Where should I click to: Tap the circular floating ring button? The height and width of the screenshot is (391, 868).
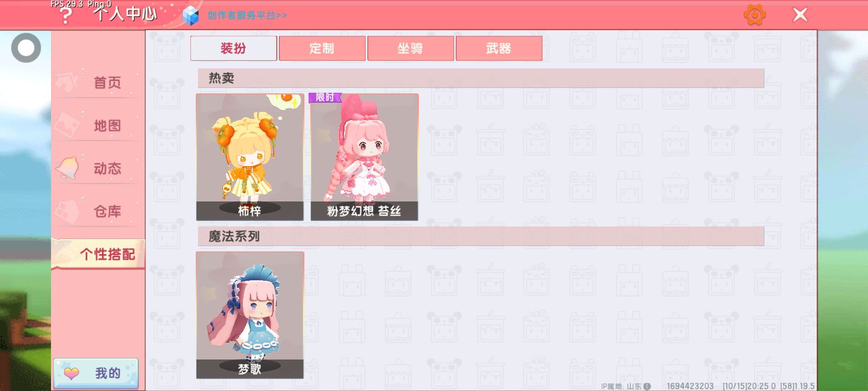[x=26, y=48]
